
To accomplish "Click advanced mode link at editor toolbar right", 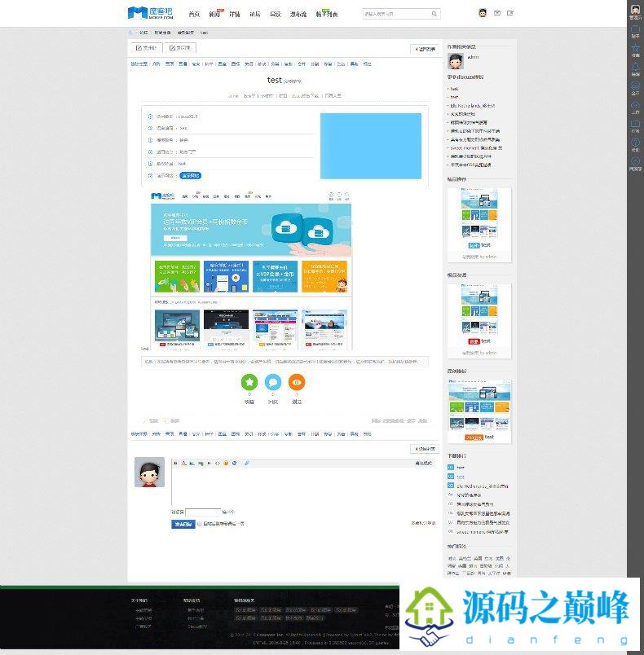I will (423, 463).
